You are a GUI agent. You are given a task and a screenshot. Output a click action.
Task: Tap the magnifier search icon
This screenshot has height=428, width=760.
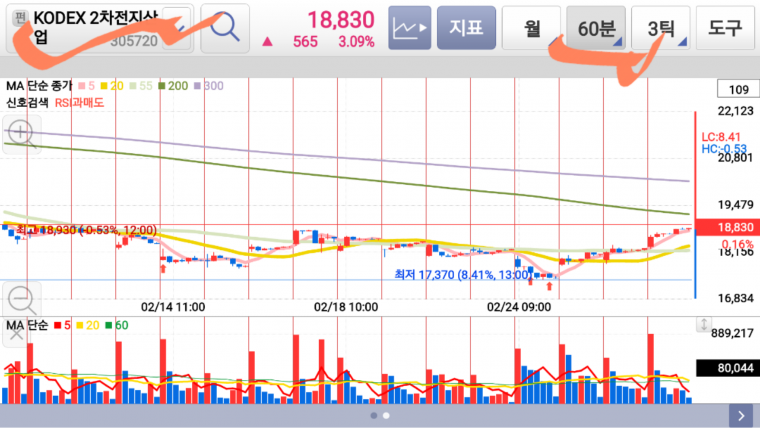click(x=225, y=28)
